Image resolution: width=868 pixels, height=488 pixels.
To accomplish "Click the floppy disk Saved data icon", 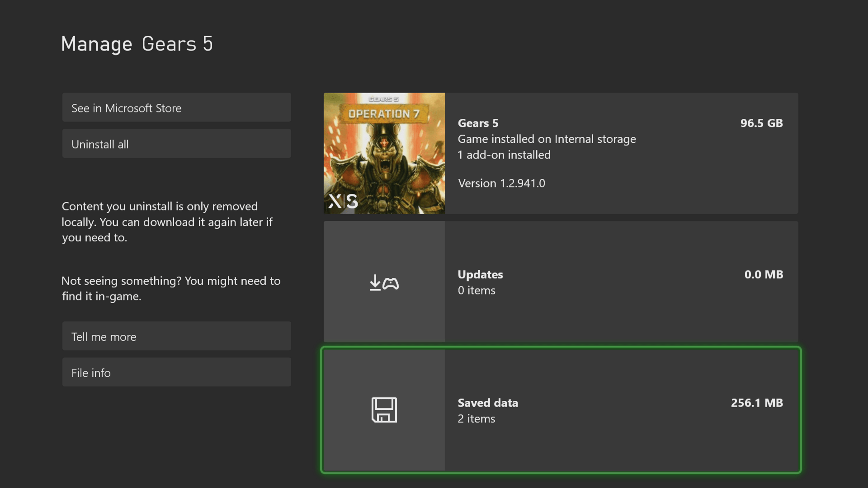I will (384, 410).
